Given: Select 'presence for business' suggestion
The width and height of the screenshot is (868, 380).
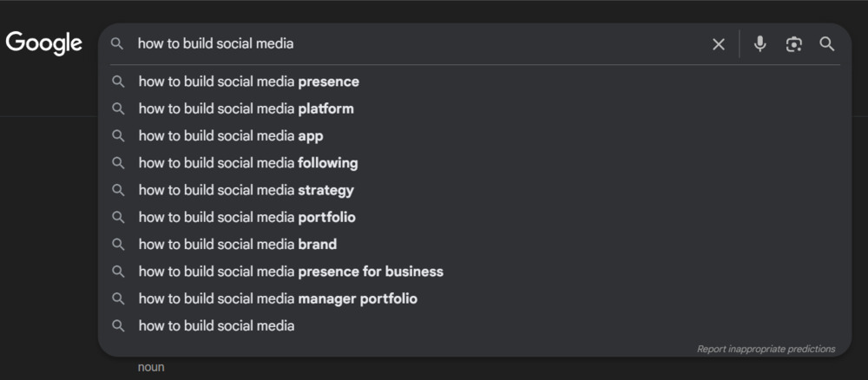Looking at the screenshot, I should (291, 272).
